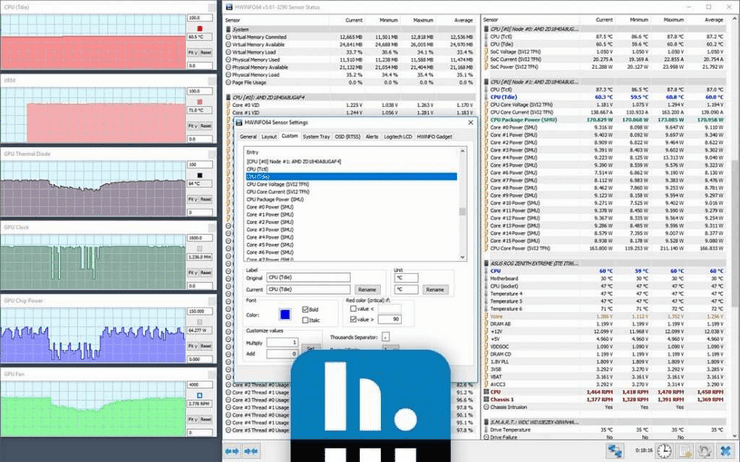740x462 pixels.
Task: Click Reset in CPU (Tdie) graph
Action: 205,52
